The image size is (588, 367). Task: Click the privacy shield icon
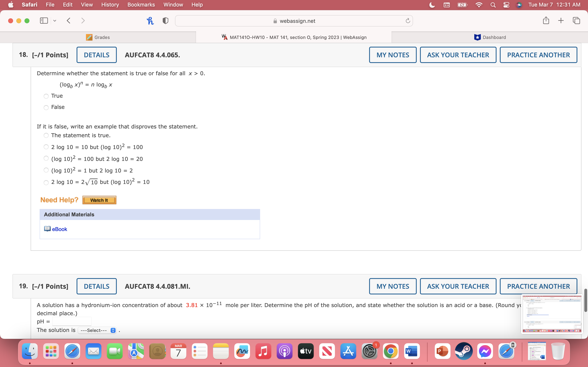click(165, 21)
